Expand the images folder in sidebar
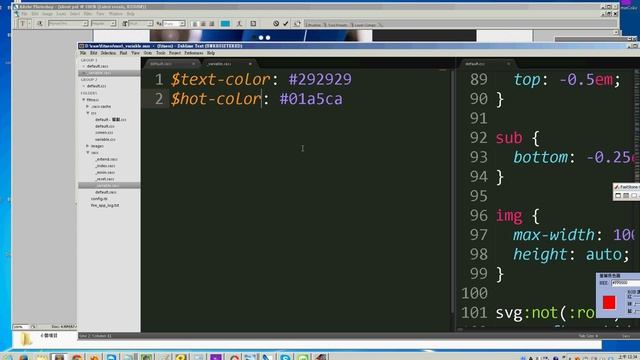Image resolution: width=640 pixels, height=360 pixels. pyautogui.click(x=87, y=146)
